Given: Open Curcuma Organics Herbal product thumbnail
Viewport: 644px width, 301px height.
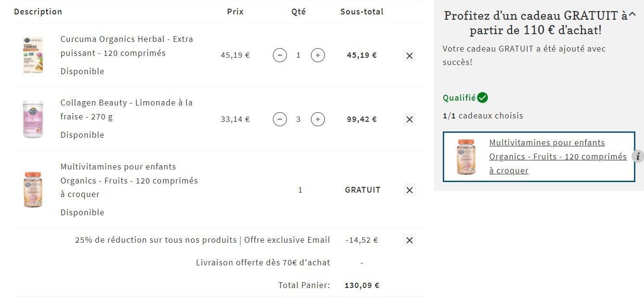Looking at the screenshot, I should (x=33, y=55).
